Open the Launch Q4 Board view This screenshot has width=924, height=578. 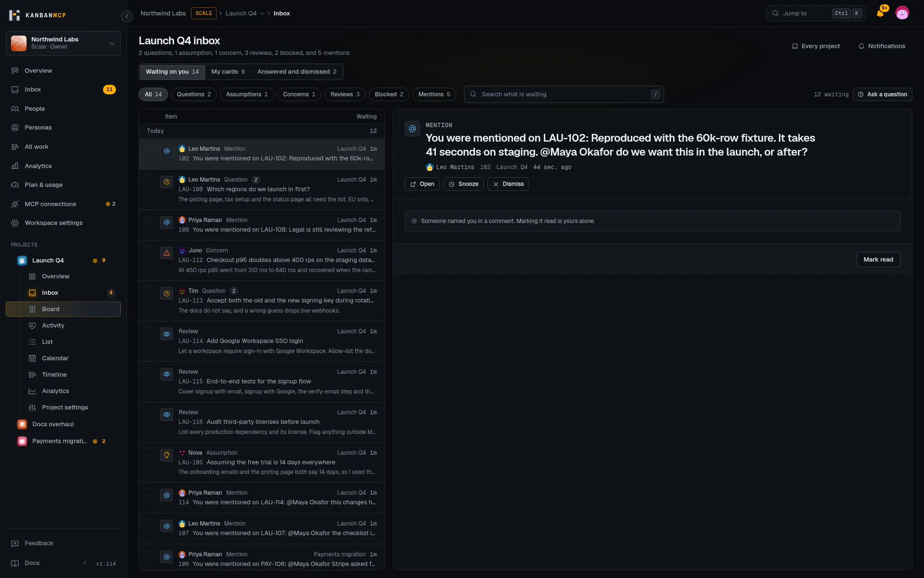pyautogui.click(x=63, y=309)
